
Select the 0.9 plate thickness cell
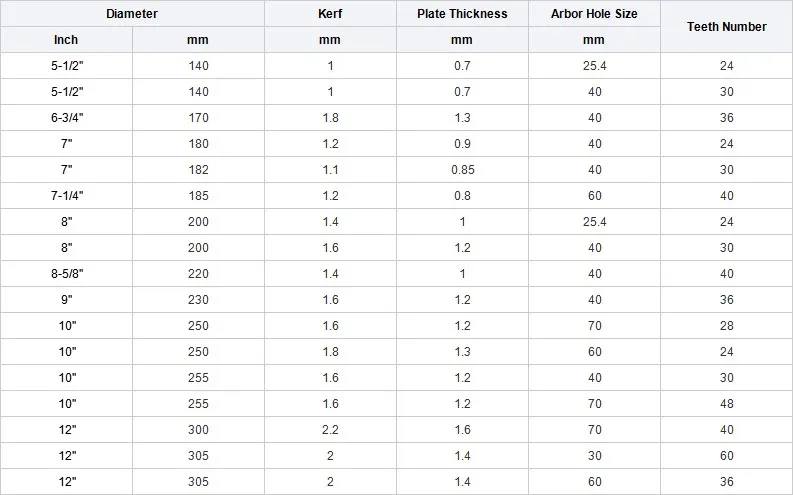tap(462, 144)
